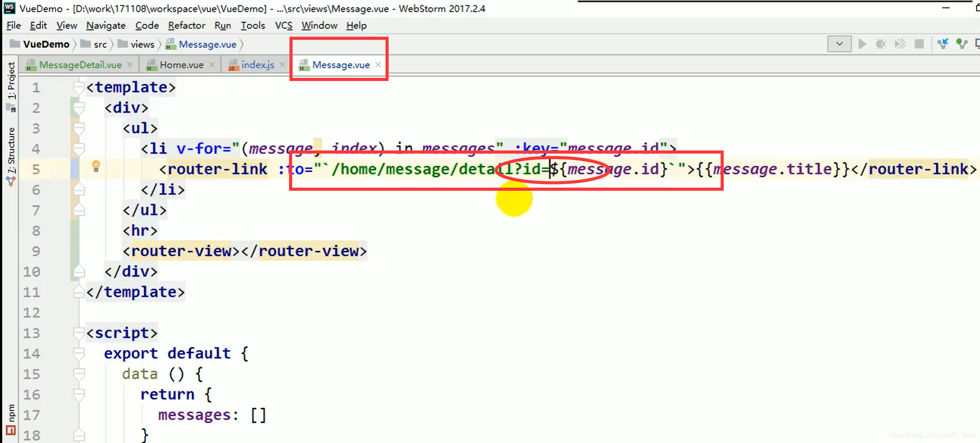Open the Refactor menu
This screenshot has width=980, height=443.
point(186,25)
